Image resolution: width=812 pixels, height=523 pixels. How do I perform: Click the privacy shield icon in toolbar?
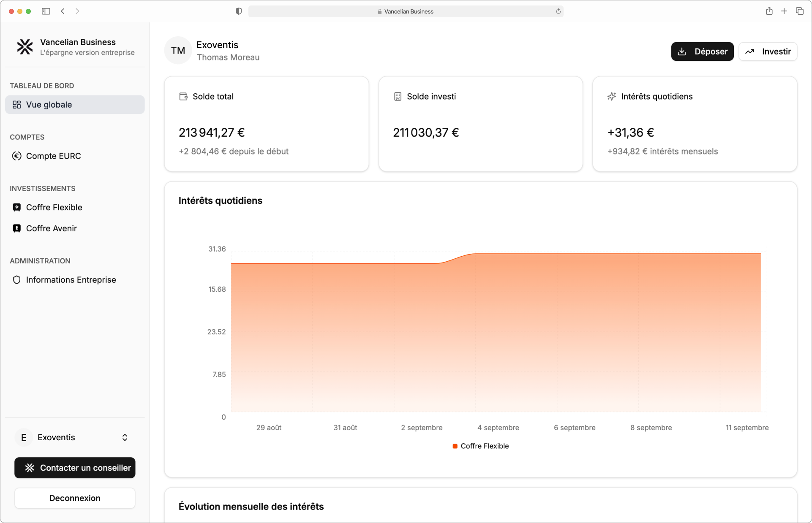[x=239, y=11]
